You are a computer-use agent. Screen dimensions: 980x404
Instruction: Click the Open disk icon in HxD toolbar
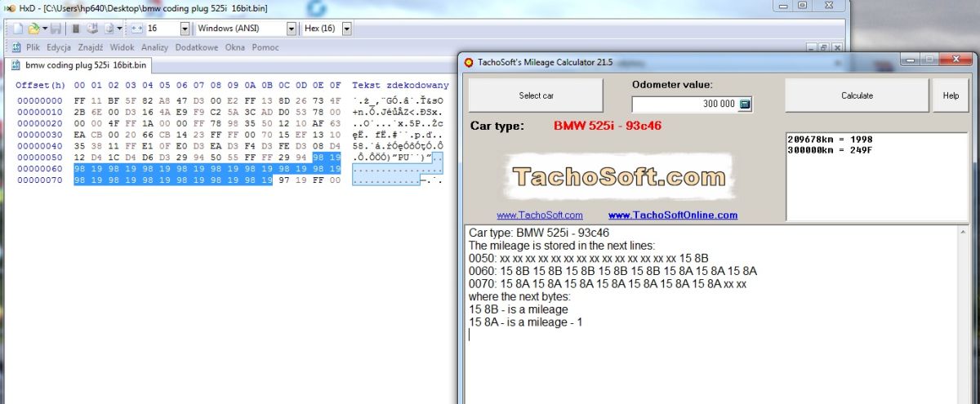(91, 29)
